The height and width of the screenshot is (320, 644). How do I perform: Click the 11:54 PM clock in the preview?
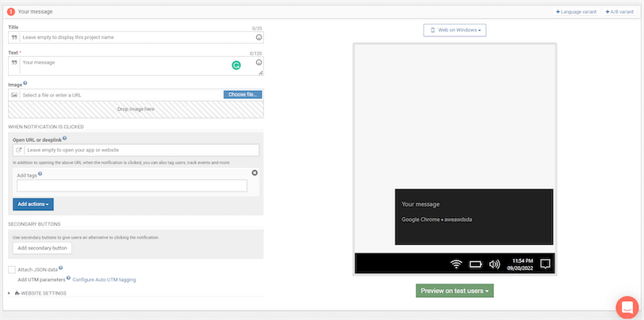(x=523, y=261)
